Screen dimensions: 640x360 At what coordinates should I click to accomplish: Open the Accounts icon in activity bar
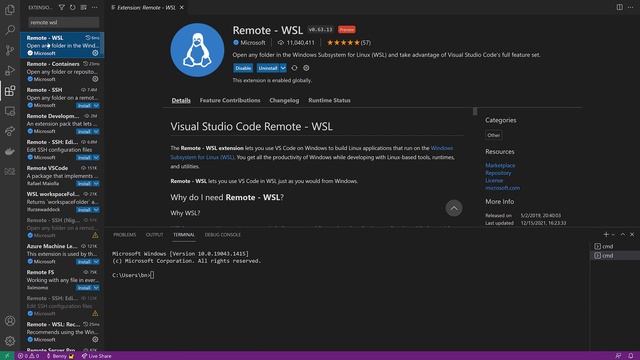10,321
